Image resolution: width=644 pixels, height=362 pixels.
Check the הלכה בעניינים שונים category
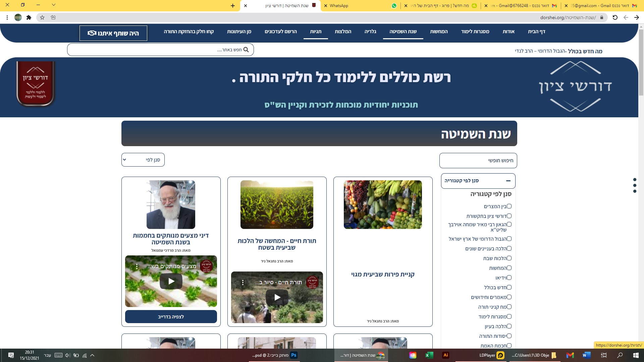tap(509, 249)
